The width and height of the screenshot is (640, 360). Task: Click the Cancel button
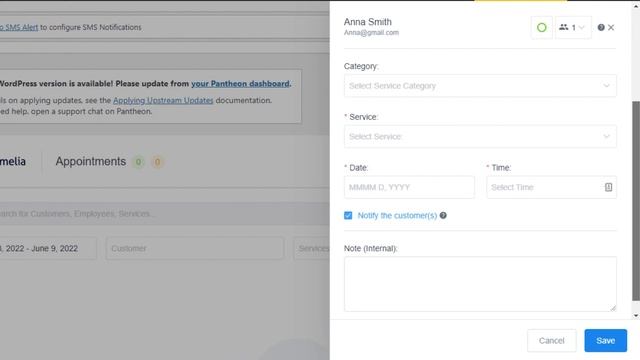(551, 340)
